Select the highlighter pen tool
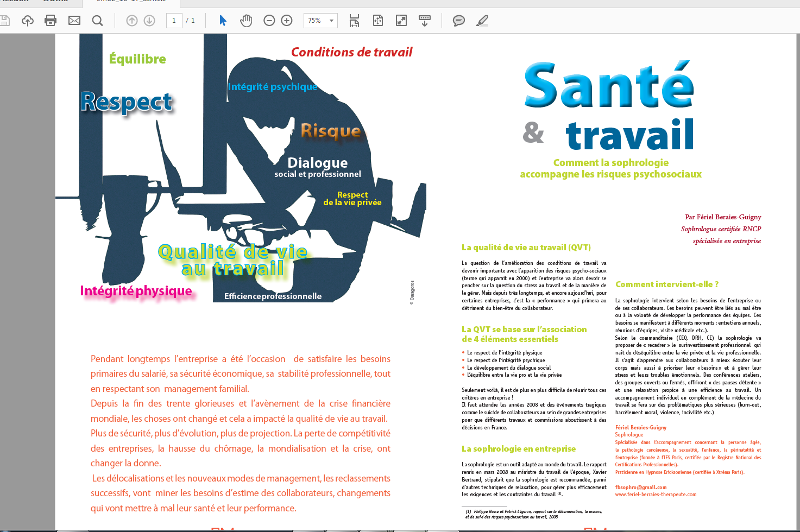The height and width of the screenshot is (532, 800). point(482,21)
